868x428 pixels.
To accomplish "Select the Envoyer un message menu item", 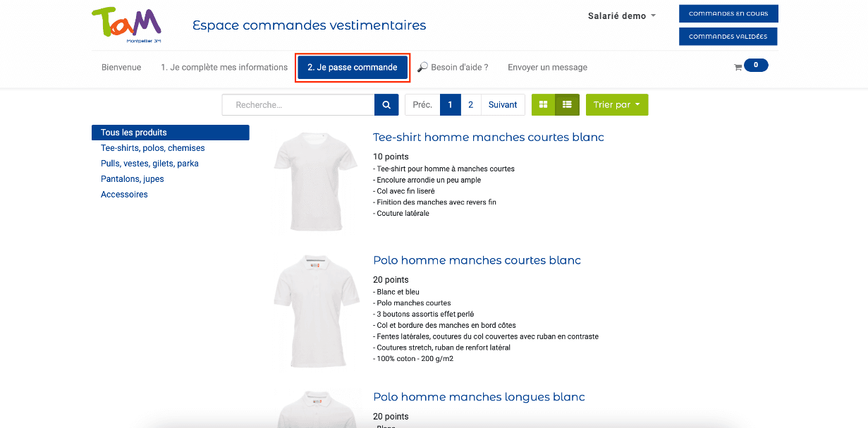I will click(x=547, y=67).
